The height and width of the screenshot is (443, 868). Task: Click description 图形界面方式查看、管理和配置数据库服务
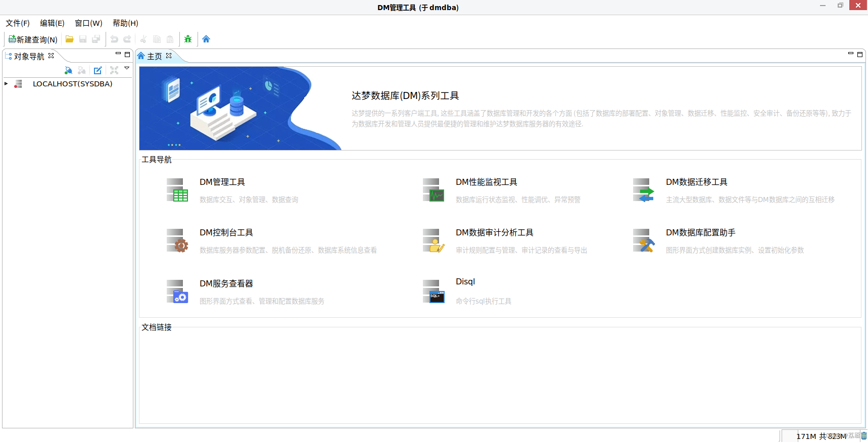[262, 301]
